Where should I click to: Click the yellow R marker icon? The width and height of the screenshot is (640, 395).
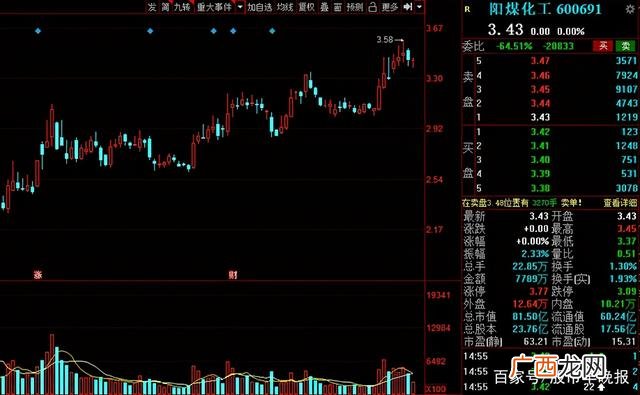click(x=467, y=9)
